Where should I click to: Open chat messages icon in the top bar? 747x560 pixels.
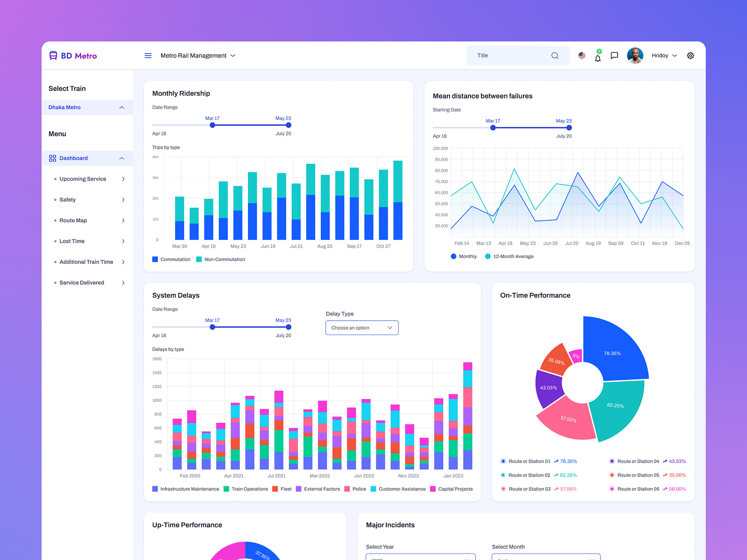[x=614, y=56]
